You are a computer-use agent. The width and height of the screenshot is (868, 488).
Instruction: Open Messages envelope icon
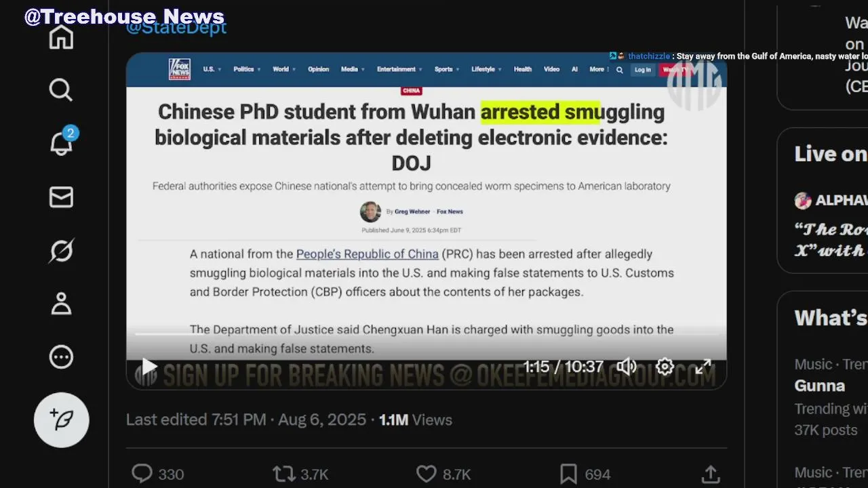click(x=61, y=197)
